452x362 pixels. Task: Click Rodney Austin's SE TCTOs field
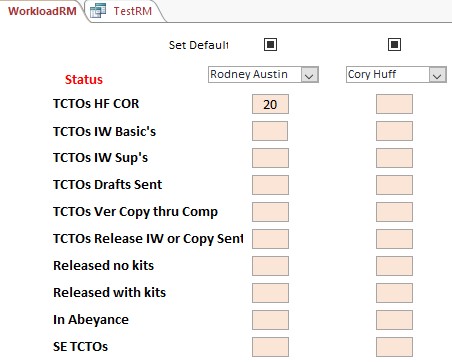(270, 347)
